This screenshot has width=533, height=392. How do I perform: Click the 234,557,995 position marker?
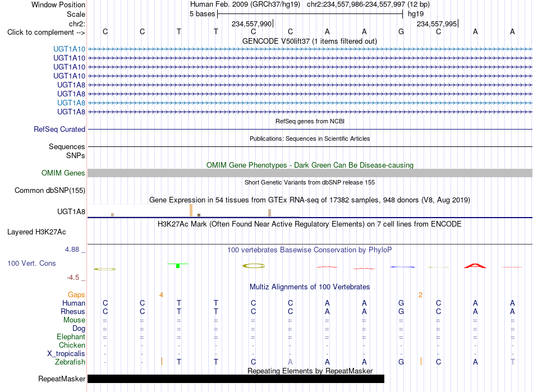point(437,24)
